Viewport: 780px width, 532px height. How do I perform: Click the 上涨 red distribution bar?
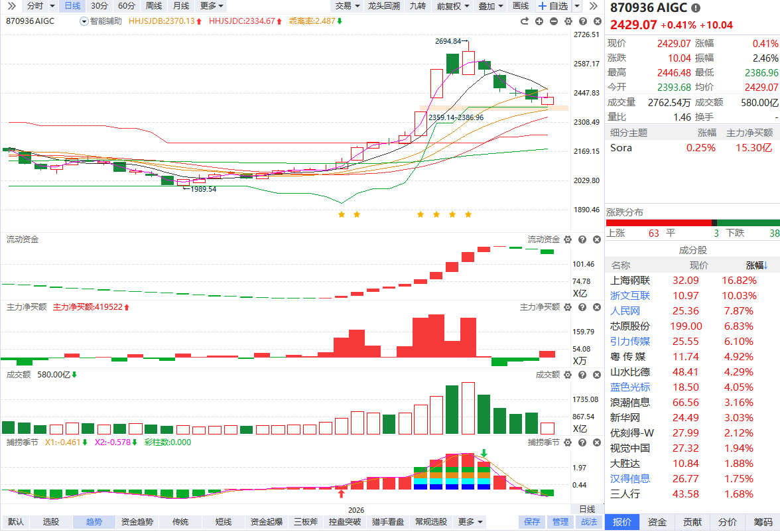coord(658,222)
